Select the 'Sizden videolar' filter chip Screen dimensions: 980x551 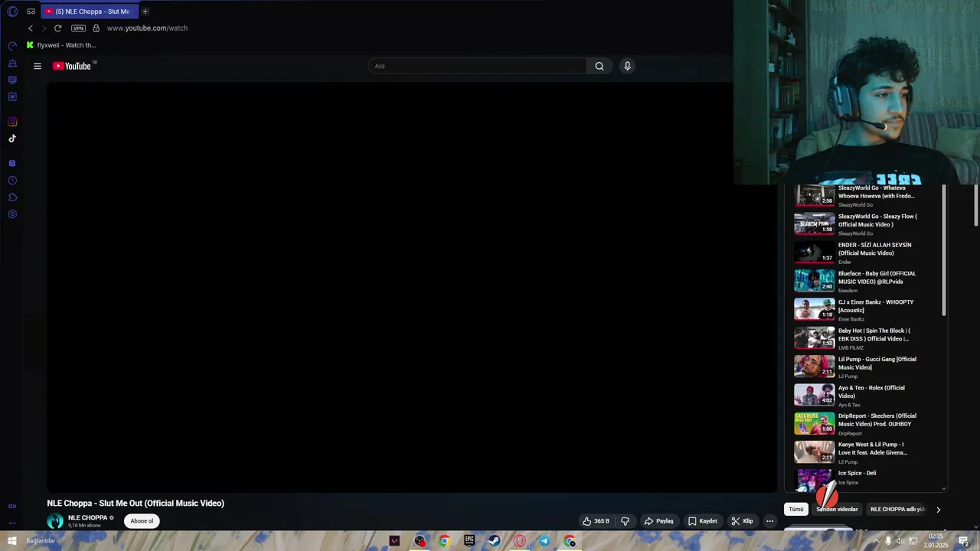(x=837, y=509)
